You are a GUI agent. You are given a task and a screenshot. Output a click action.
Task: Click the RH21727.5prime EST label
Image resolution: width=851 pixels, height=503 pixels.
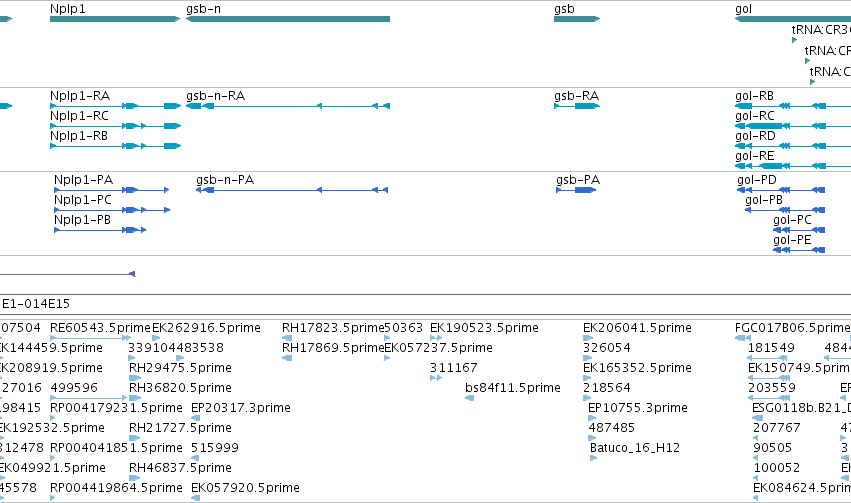180,428
